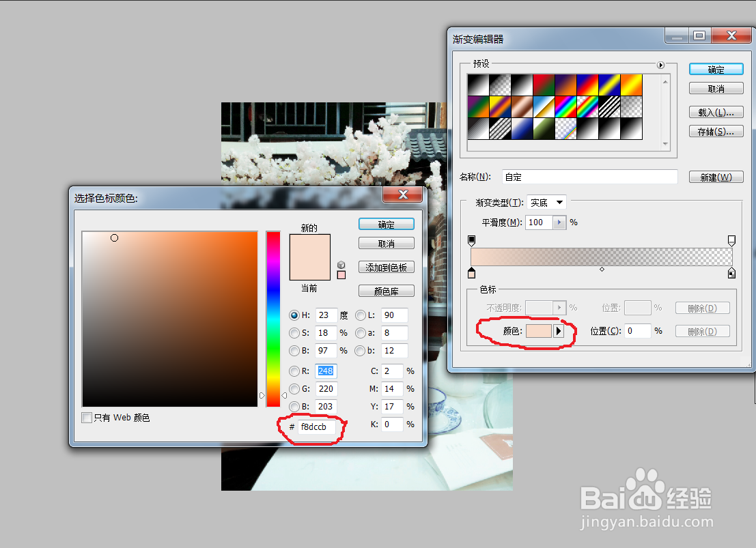
Task: Select the L lightness radio button
Action: coord(360,315)
